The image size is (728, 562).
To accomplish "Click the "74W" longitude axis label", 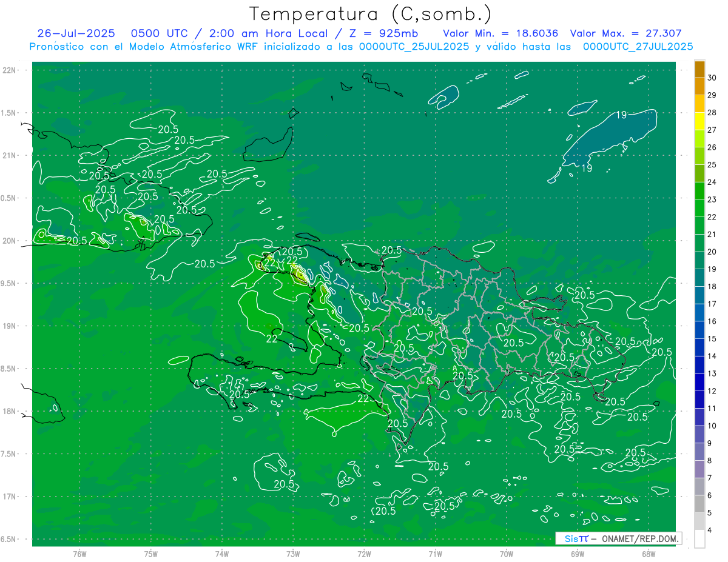I will pos(221,554).
